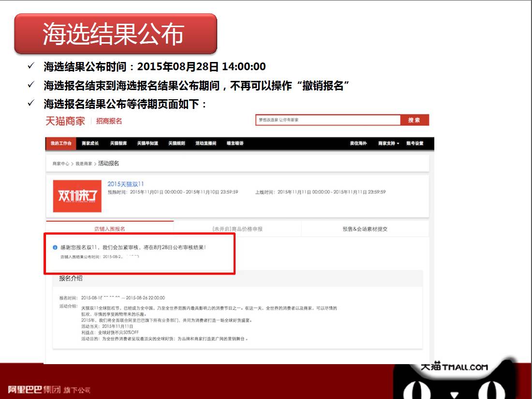532x399 pixels.
Task: Open 账号设置 in the nav bar
Action: point(414,143)
